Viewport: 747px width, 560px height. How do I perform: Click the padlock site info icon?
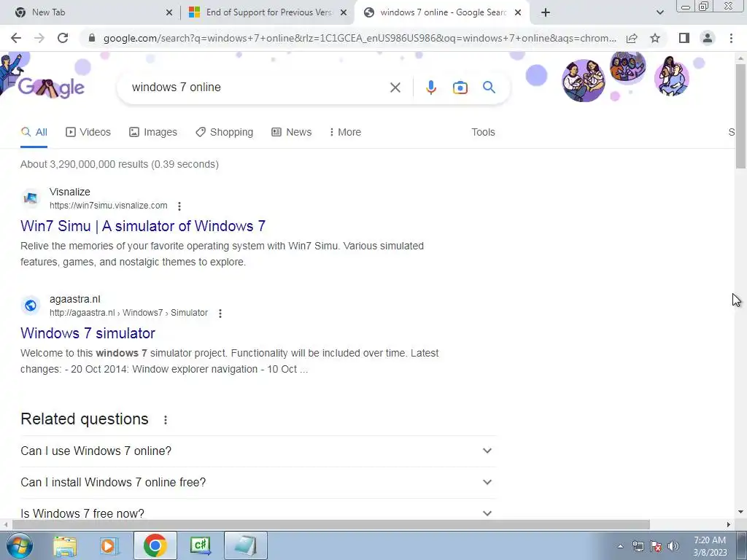pos(92,38)
